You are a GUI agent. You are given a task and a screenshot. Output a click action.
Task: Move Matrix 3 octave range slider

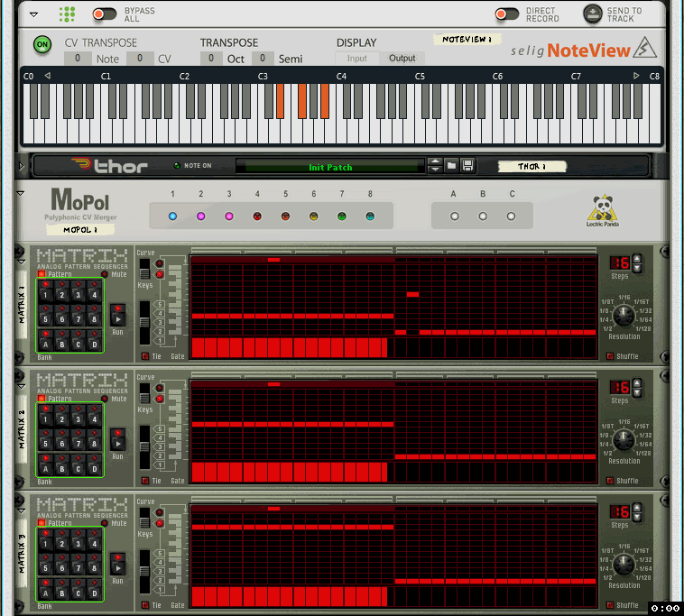[144, 571]
